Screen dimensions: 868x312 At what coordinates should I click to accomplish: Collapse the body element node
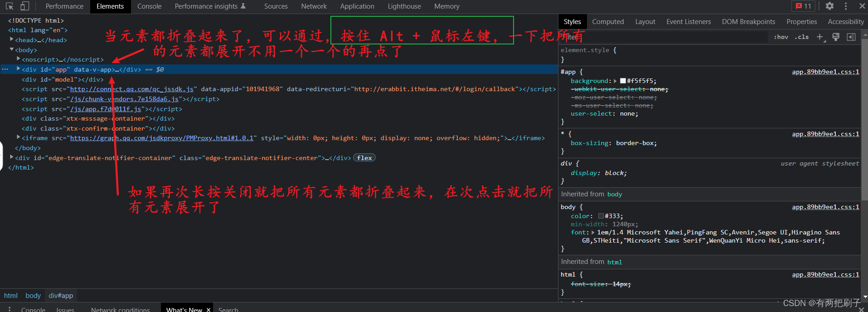[x=12, y=49]
